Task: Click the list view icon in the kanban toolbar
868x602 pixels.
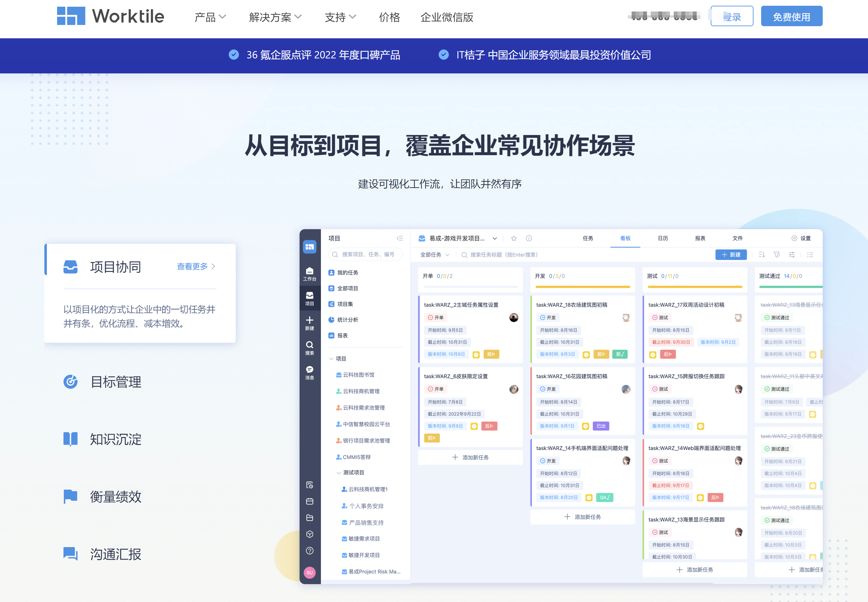Action: pos(810,255)
